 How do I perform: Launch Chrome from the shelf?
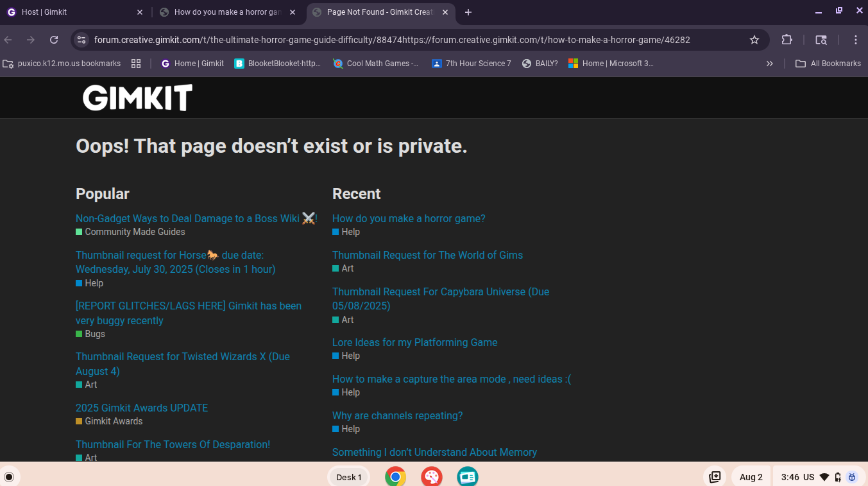[x=395, y=477]
